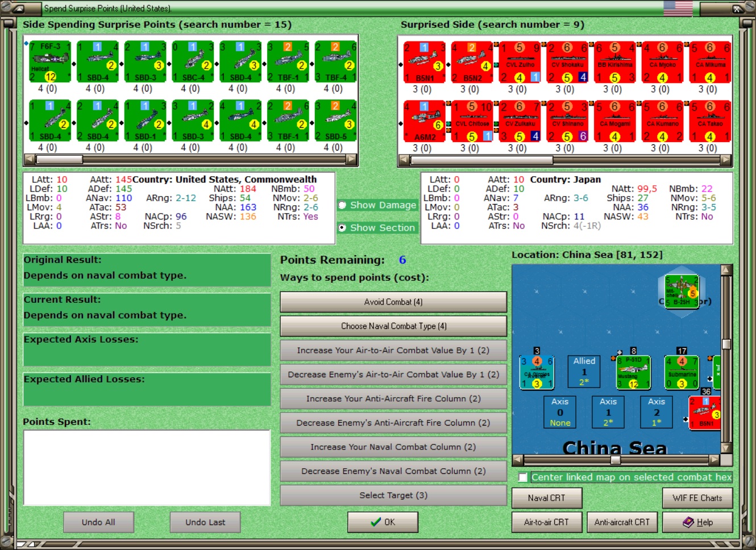Pick the TBF-4 torpedo bomber counter

click(335, 61)
